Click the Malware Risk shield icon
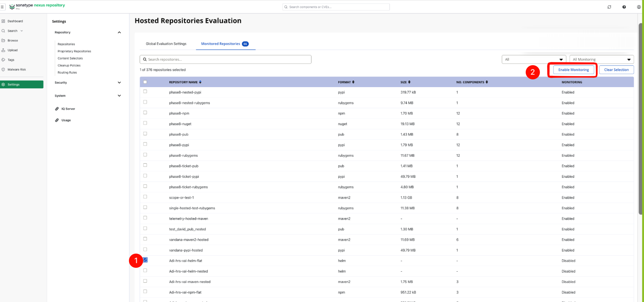This screenshot has width=644, height=302. tap(3, 70)
